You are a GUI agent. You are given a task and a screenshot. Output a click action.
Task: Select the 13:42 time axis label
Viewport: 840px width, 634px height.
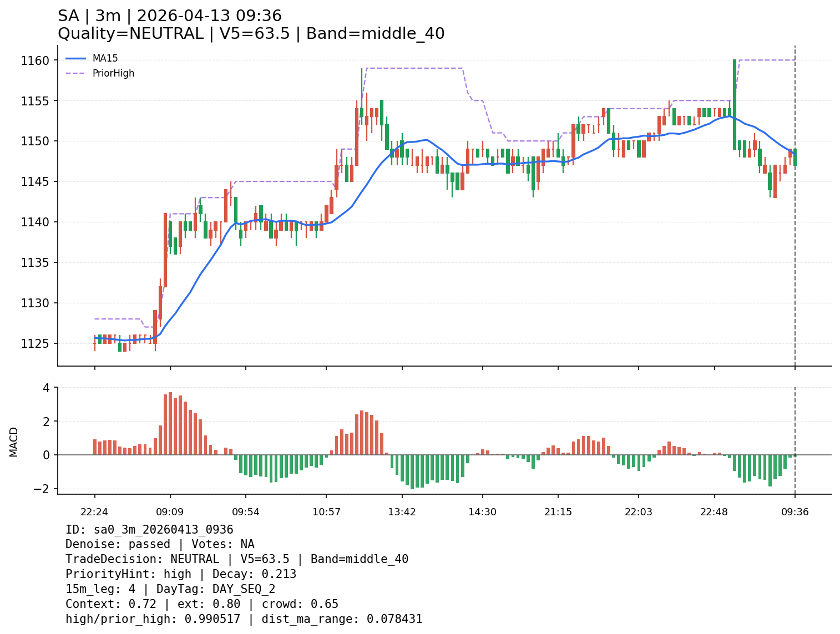click(x=402, y=512)
